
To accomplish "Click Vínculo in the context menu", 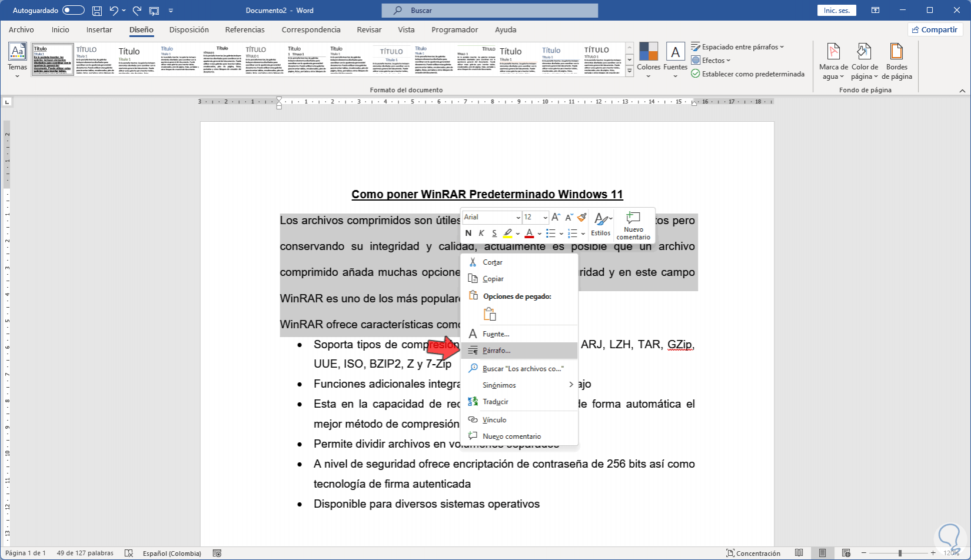I will coord(520,420).
